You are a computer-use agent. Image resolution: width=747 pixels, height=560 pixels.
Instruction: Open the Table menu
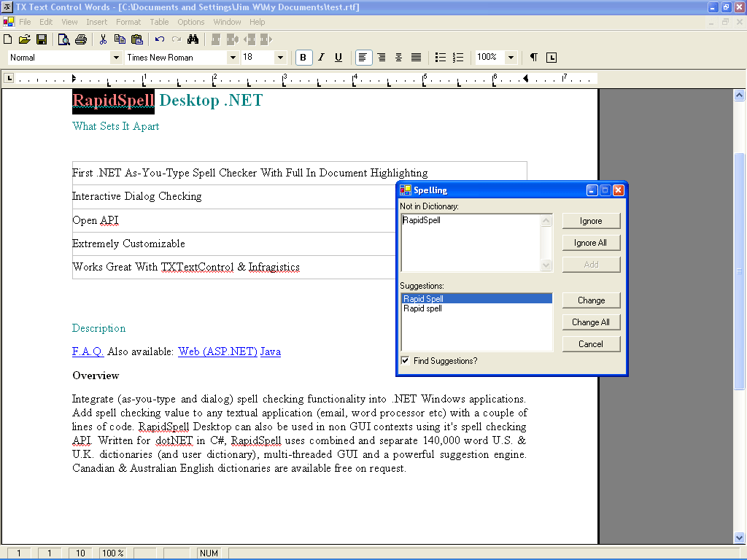click(x=159, y=21)
